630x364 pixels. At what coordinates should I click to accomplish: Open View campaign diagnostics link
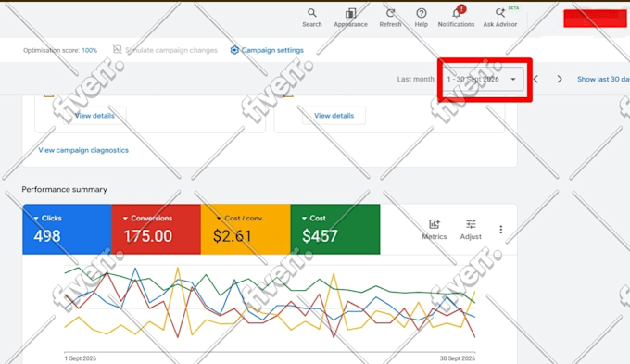tap(83, 150)
